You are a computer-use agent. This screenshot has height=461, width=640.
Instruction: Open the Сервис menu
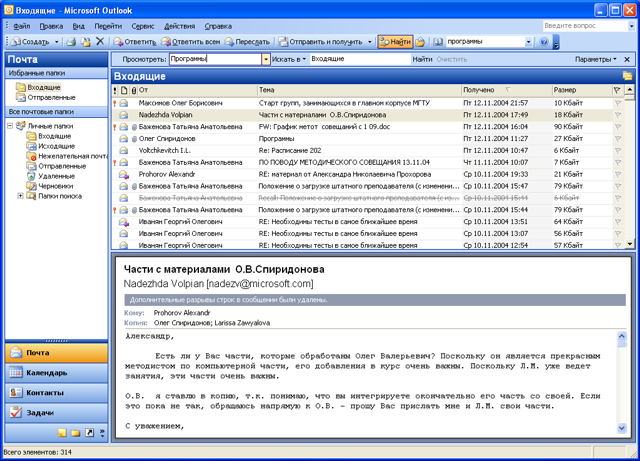pos(143,26)
